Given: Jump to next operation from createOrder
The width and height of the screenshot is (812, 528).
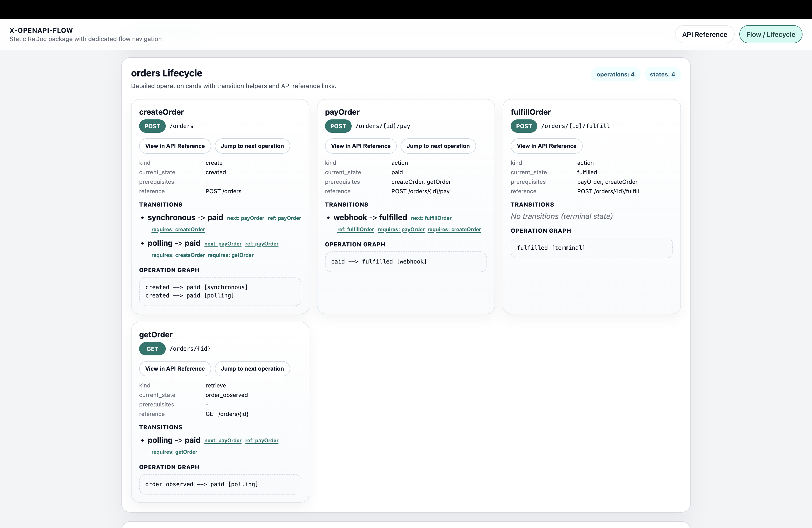Looking at the screenshot, I should click(x=252, y=146).
